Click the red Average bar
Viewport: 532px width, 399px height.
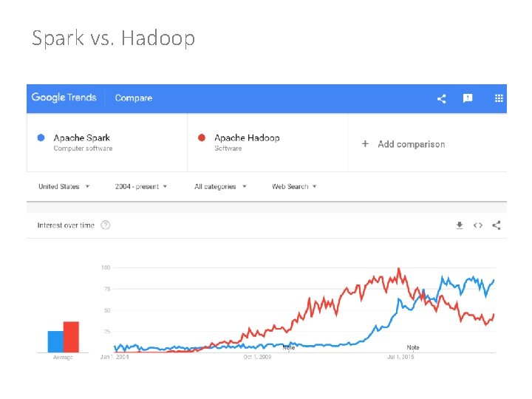coord(71,337)
